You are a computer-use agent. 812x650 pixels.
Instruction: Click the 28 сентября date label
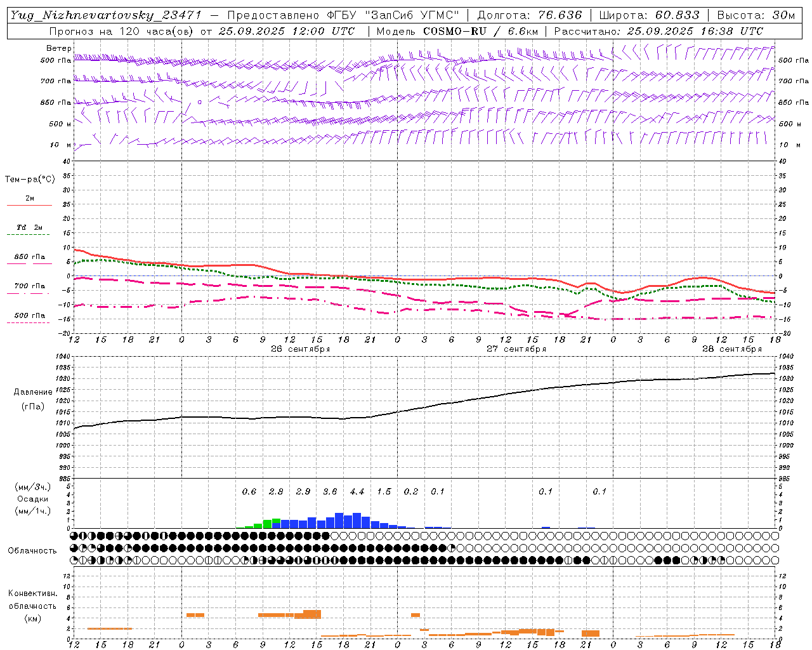732,349
